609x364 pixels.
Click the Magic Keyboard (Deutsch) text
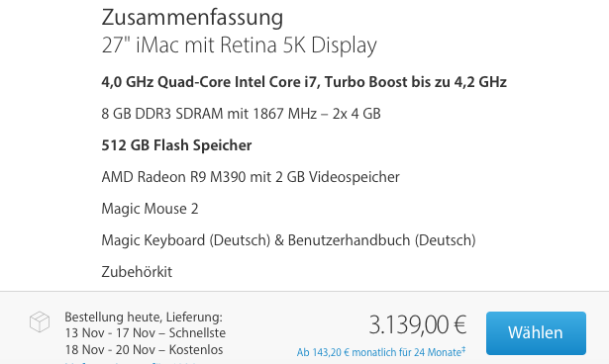pos(185,240)
